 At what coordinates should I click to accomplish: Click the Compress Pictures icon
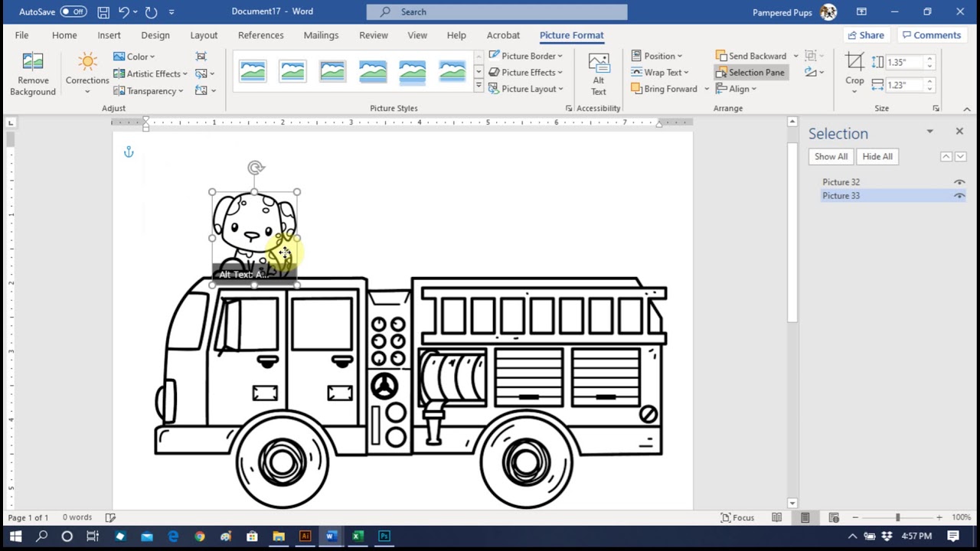201,57
